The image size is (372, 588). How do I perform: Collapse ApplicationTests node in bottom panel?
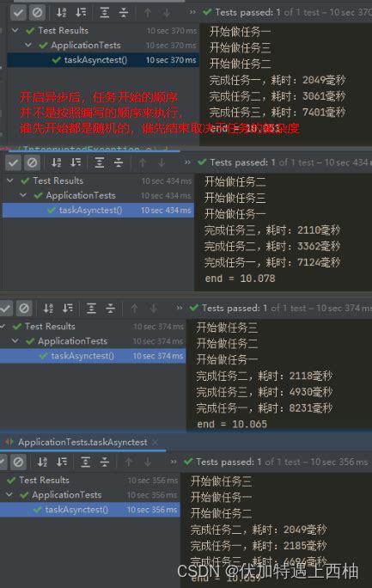click(x=9, y=495)
